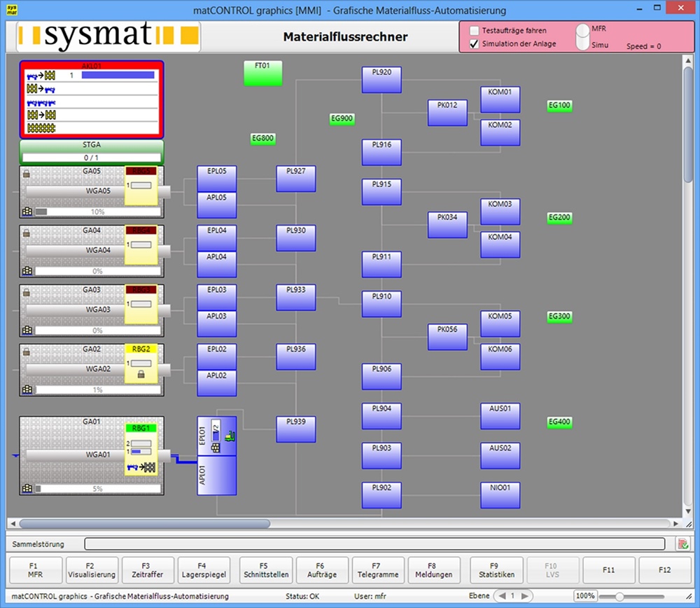Enable Testaufträge fahren checkbox
This screenshot has height=608, width=700.
click(475, 30)
